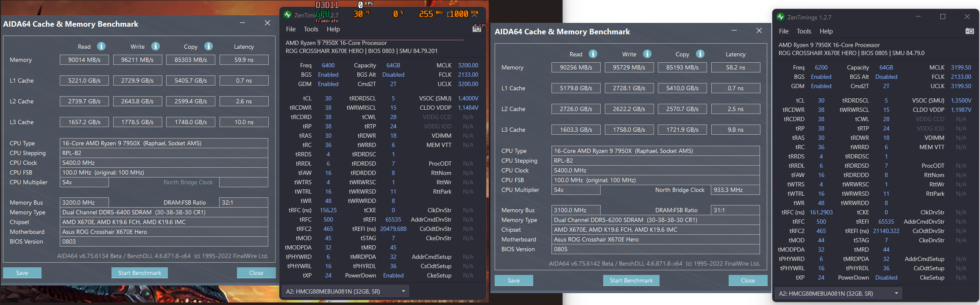The image size is (980, 305).
Task: Select Memory Copy value "85303 MB/s"
Action: pyautogui.click(x=191, y=60)
